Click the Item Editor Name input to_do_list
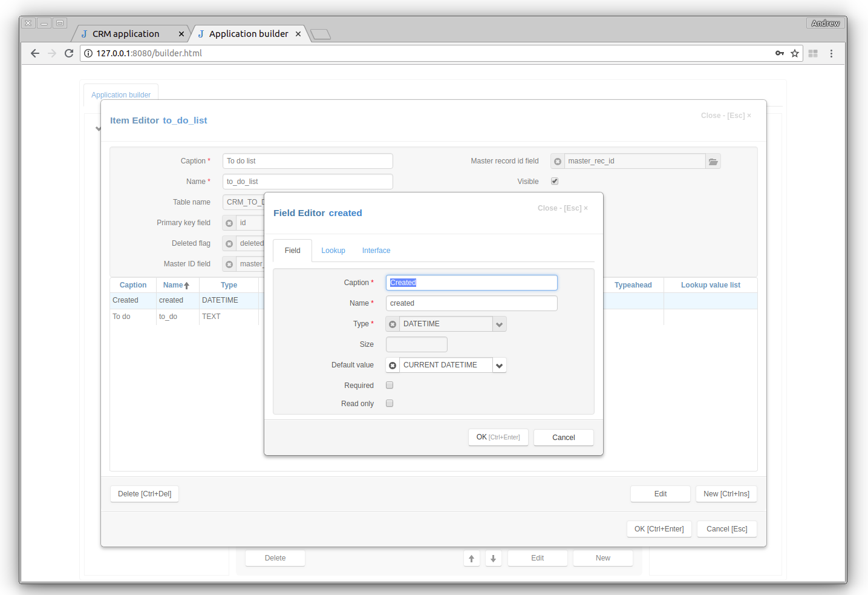This screenshot has width=868, height=595. (x=308, y=182)
